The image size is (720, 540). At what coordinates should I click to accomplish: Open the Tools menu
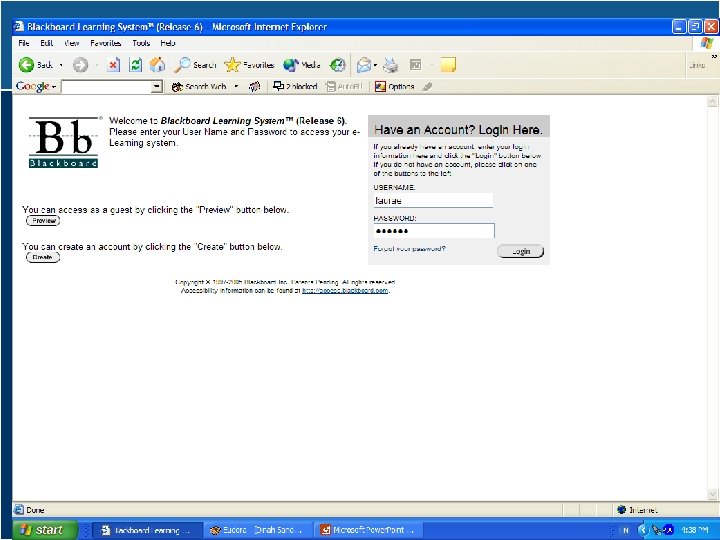[x=141, y=43]
